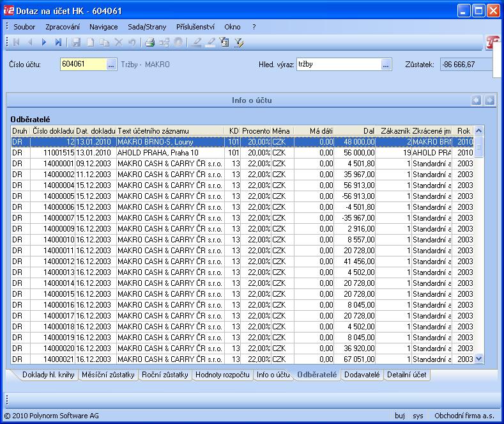504x424 pixels.
Task: Go to previous Info o účtu panel arrow
Action: point(476,100)
